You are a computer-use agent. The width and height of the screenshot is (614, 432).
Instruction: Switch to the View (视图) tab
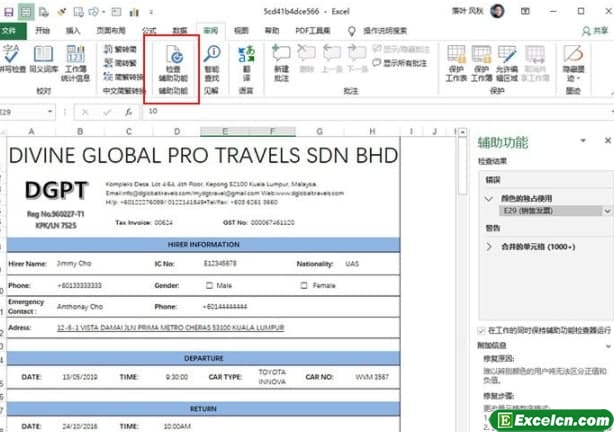[241, 31]
